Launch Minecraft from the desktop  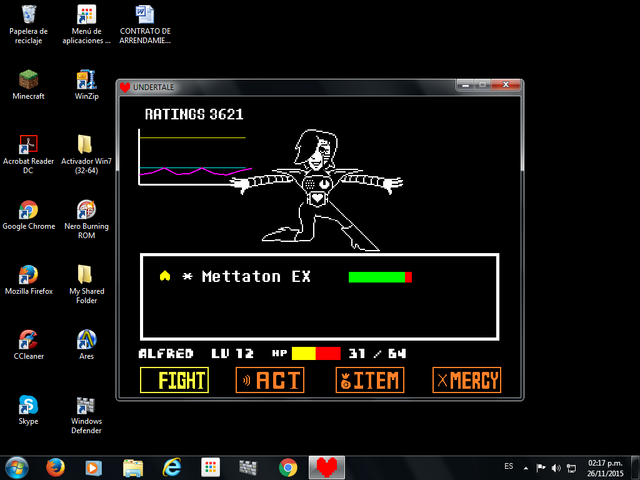(x=29, y=85)
